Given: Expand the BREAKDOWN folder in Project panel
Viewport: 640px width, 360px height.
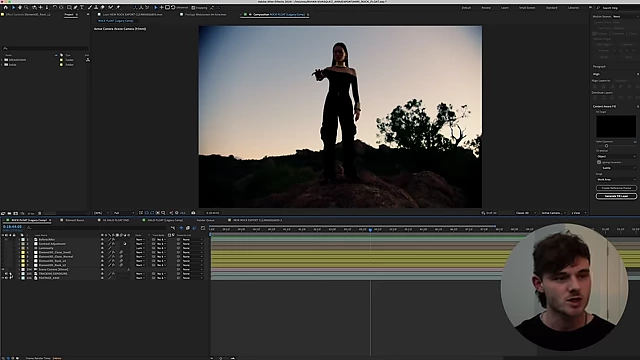Looking at the screenshot, I should pos(2,60).
